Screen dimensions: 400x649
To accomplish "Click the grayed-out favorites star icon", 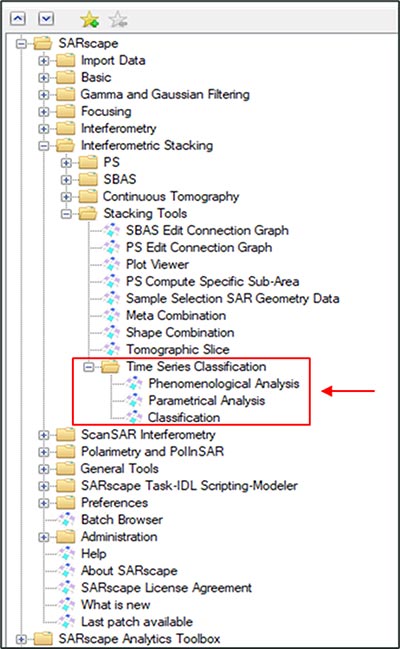I will pyautogui.click(x=118, y=19).
